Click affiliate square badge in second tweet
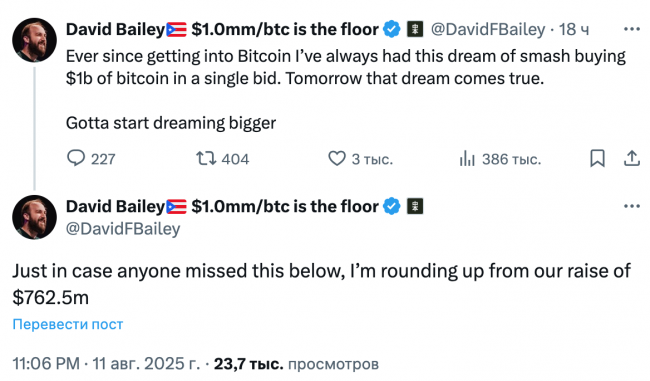This screenshot has height=381, width=650. 415,206
